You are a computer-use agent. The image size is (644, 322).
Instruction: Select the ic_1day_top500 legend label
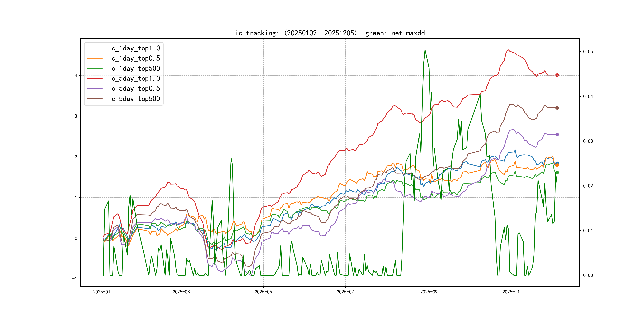(x=134, y=69)
